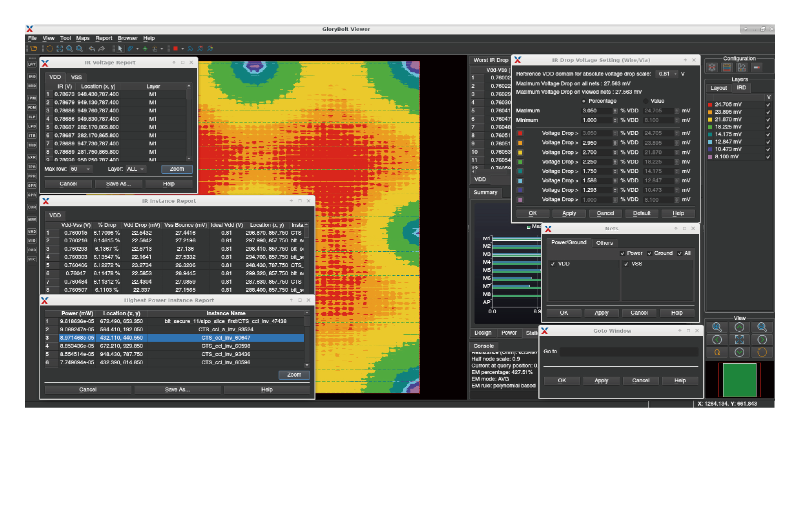
Task: Open the Maps menu
Action: pos(82,38)
